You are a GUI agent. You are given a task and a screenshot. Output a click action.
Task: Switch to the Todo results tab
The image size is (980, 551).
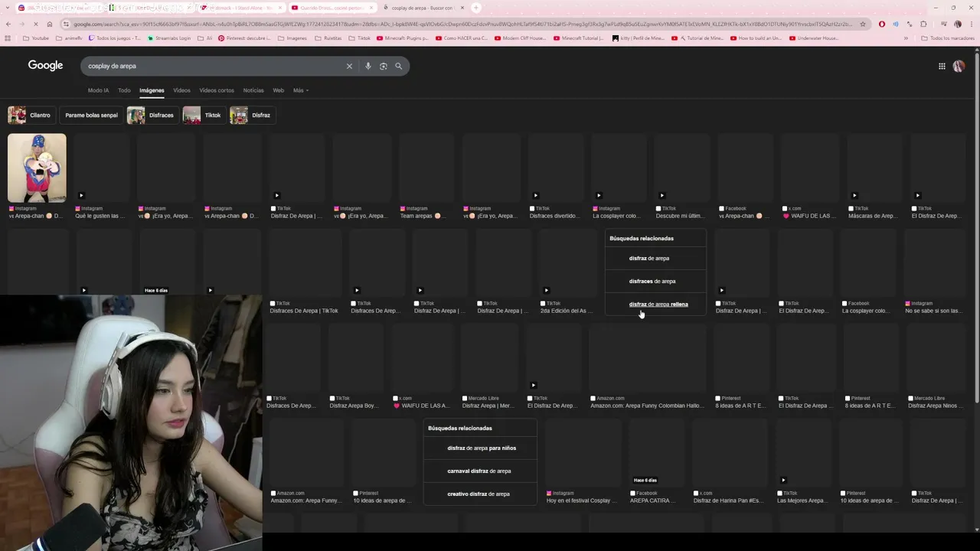[124, 90]
